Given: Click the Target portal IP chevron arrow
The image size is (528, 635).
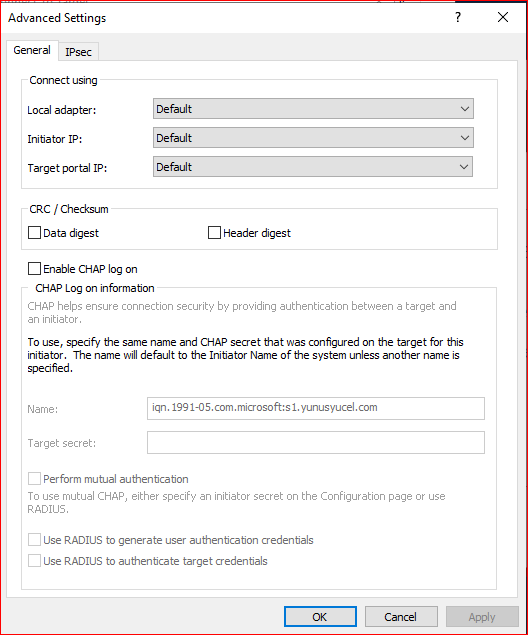Looking at the screenshot, I should (464, 167).
